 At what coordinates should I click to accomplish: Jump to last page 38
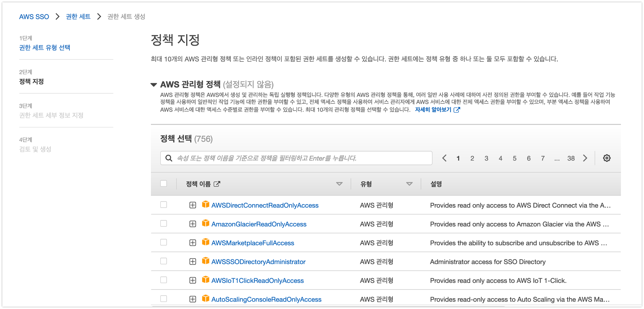pos(571,158)
